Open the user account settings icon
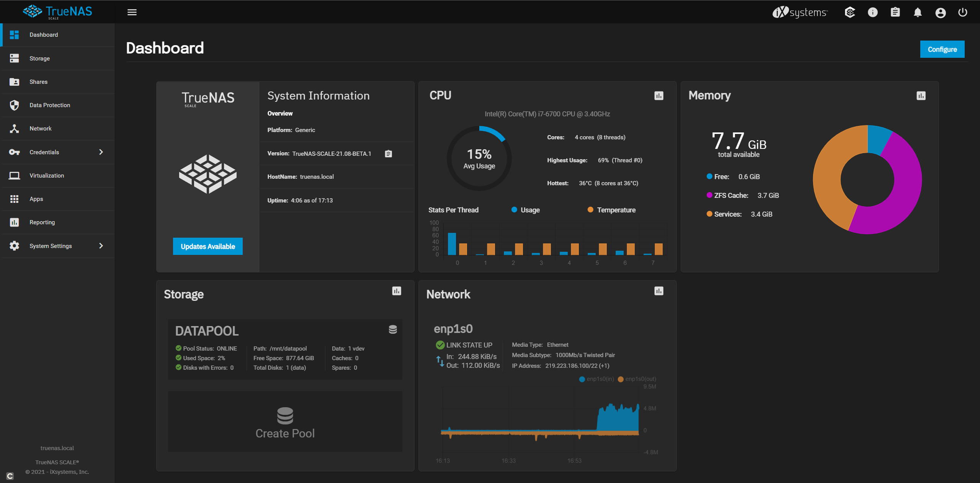 pyautogui.click(x=940, y=12)
